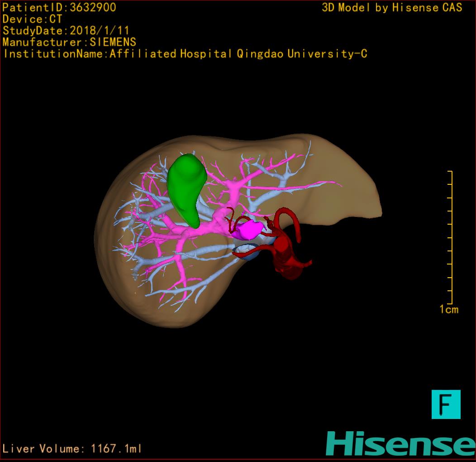This screenshot has height=462, width=476.
Task: Click the Device:CT label
Action: [x=32, y=19]
